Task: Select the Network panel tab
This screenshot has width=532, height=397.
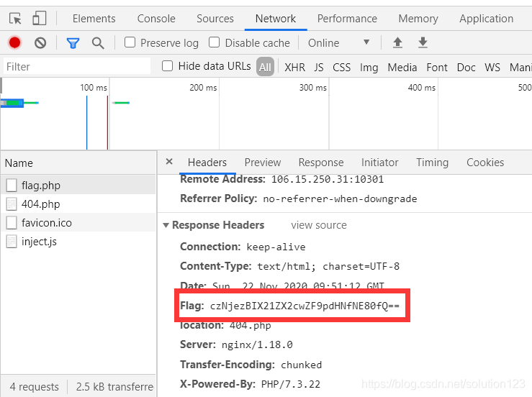Action: point(276,19)
